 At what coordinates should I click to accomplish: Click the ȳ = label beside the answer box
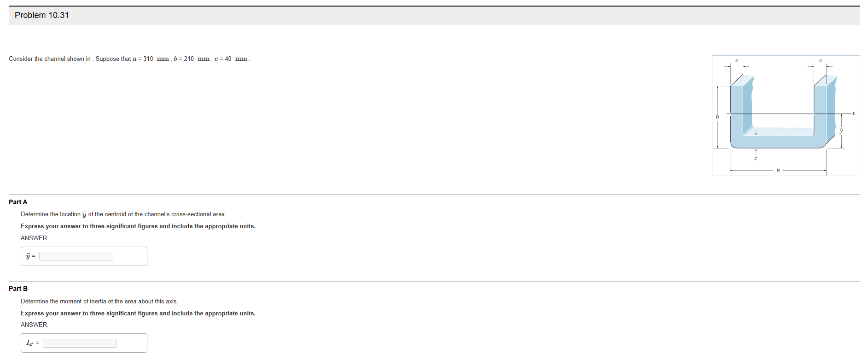coord(30,256)
